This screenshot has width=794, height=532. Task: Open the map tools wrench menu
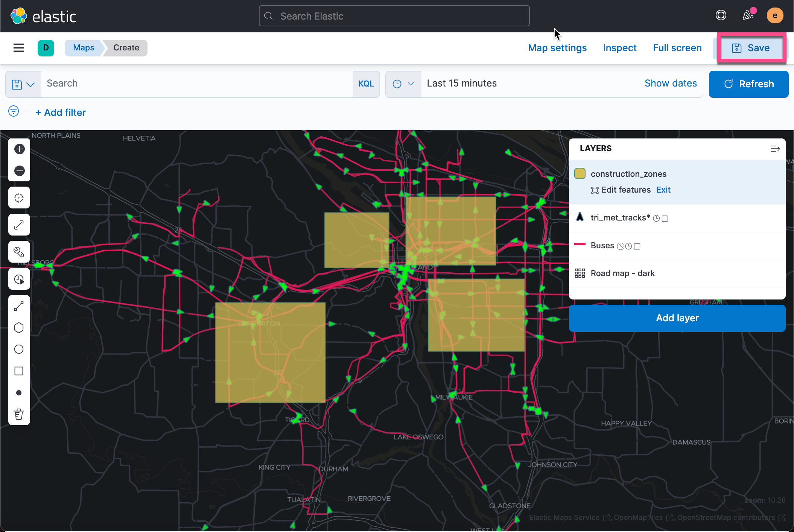pyautogui.click(x=19, y=252)
